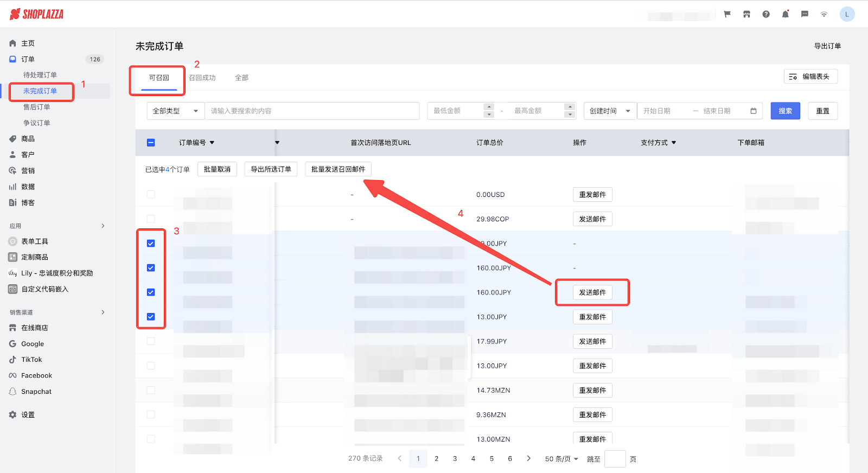
Task: Click the TikTok channel icon
Action: (x=12, y=360)
